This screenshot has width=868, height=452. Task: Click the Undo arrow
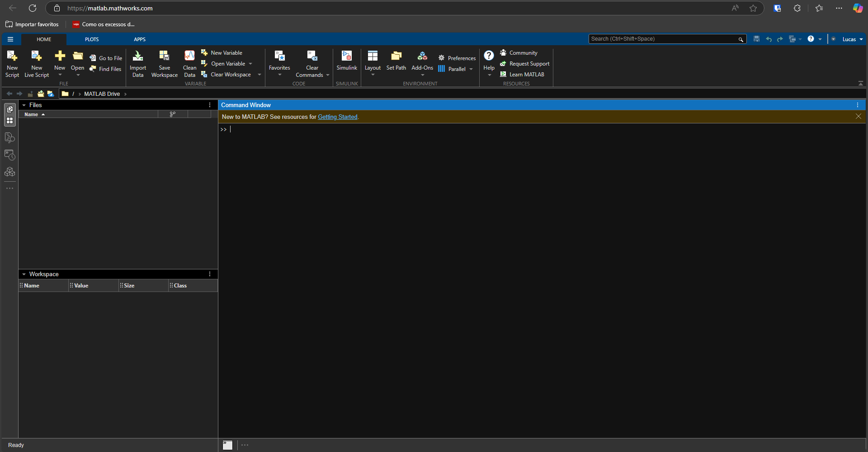tap(769, 39)
